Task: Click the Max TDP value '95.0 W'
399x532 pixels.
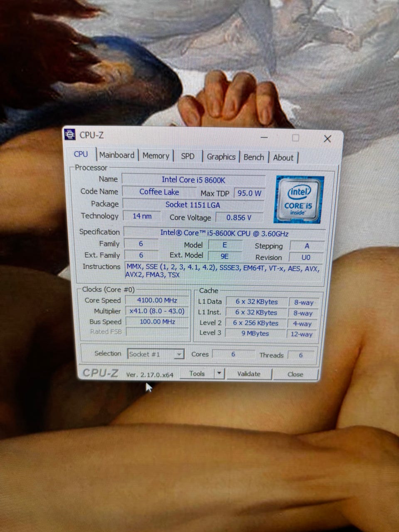Action: 249,193
